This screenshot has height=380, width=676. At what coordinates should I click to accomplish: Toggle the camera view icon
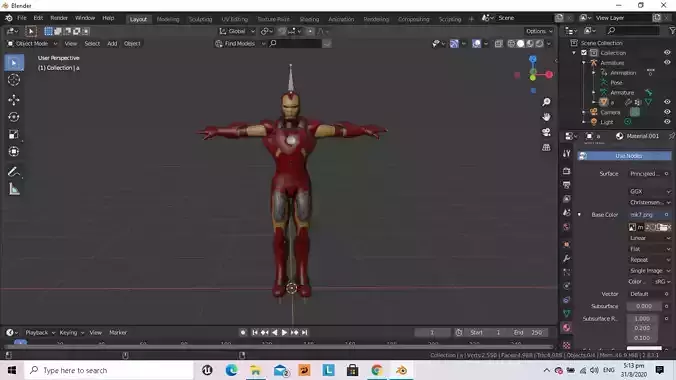[546, 132]
